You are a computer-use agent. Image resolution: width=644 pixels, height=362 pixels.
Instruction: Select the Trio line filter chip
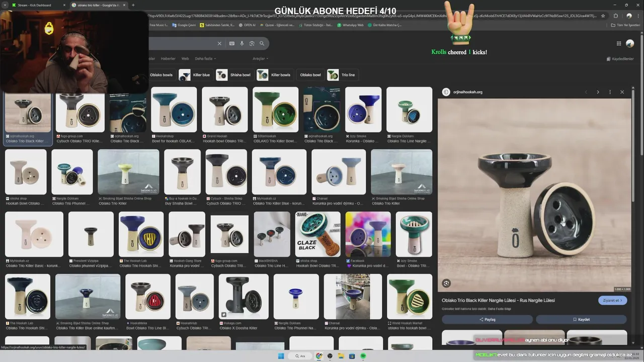pos(342,75)
